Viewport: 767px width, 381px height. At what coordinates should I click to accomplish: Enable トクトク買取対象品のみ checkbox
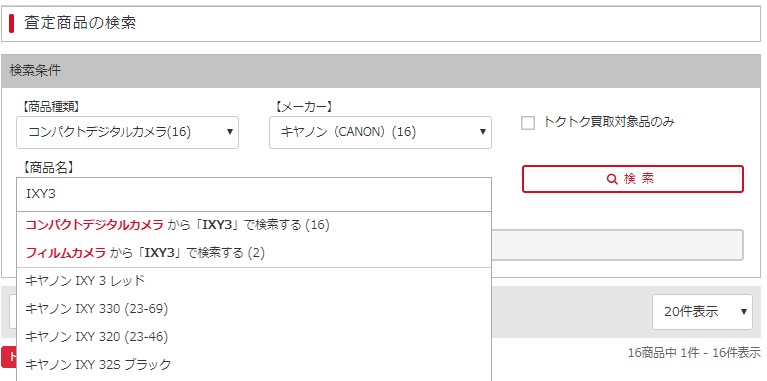(528, 123)
